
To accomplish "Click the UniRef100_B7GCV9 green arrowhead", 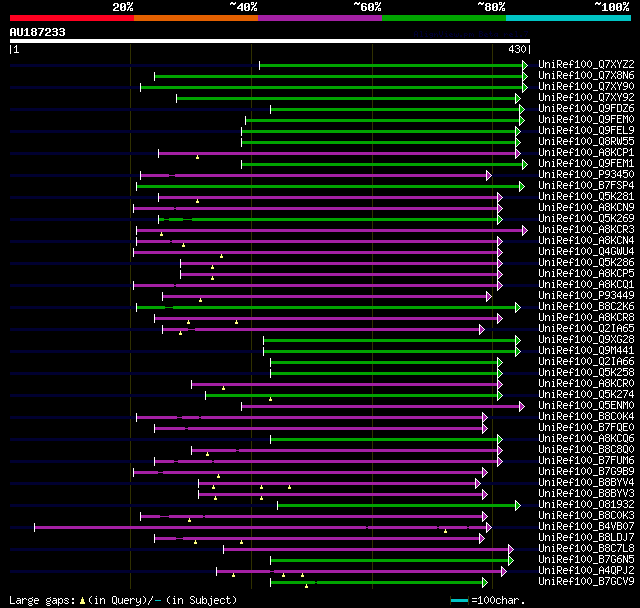I will click(485, 583).
